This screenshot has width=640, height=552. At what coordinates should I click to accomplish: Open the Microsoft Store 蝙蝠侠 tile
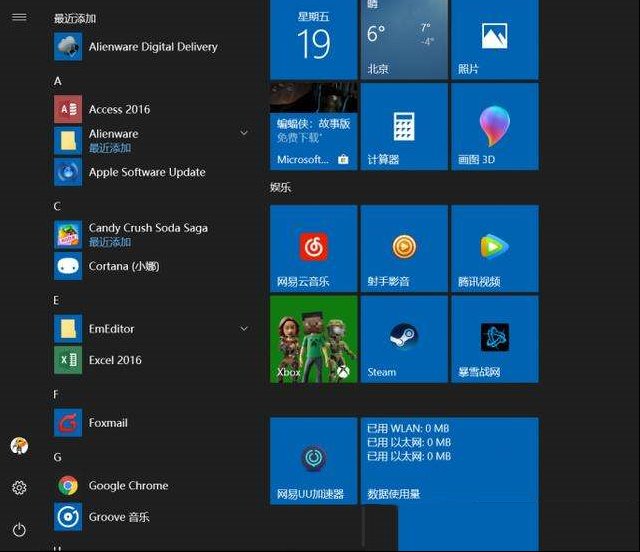313,127
